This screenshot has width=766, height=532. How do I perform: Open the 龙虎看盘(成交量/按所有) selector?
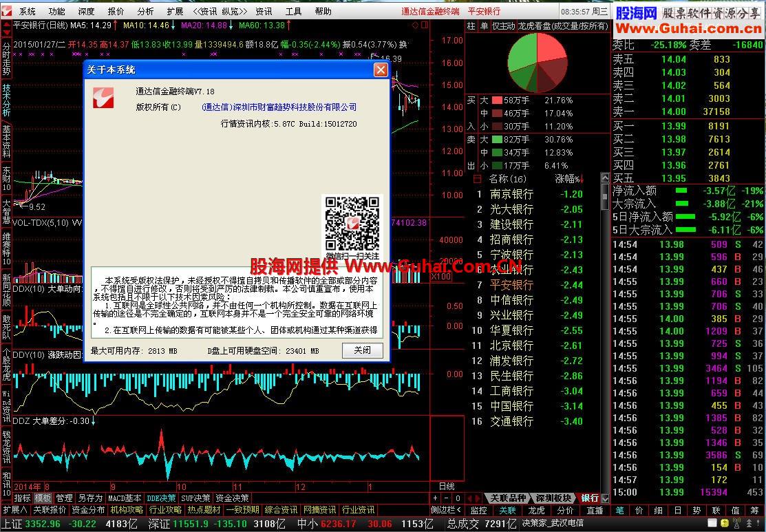point(563,26)
